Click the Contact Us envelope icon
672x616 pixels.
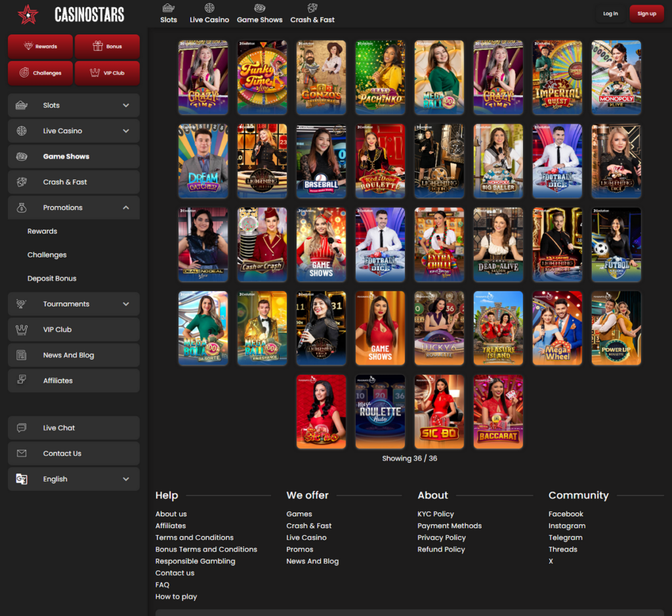coord(22,453)
